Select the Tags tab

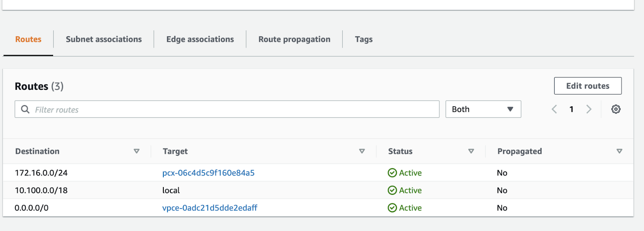[363, 39]
